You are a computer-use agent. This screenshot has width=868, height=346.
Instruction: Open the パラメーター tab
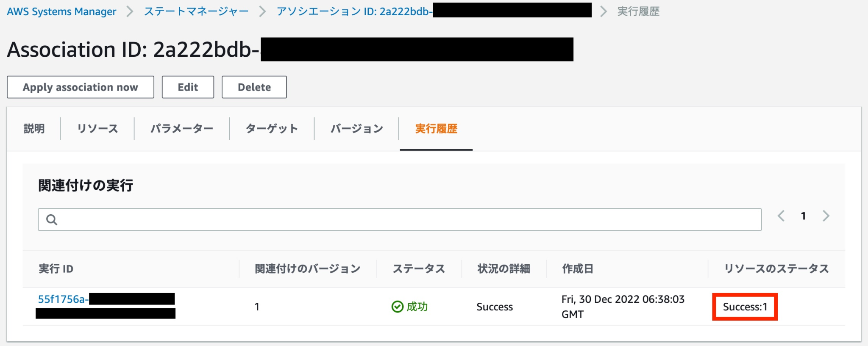(x=182, y=129)
